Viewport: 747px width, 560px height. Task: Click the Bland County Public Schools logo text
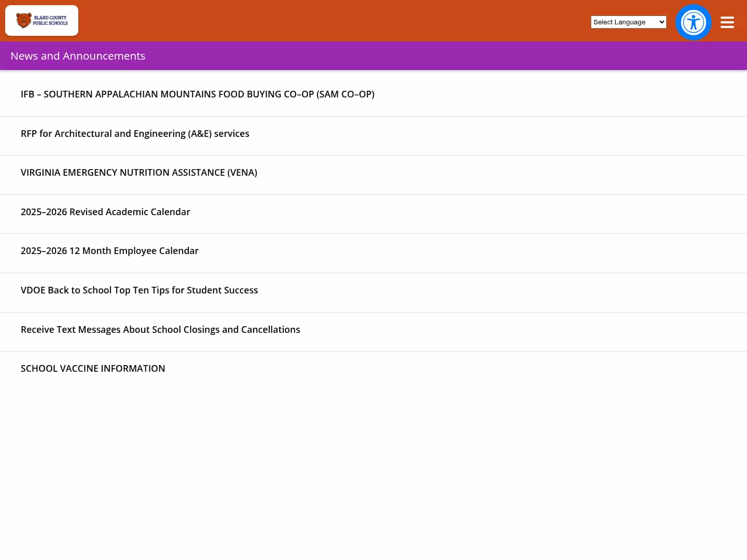[50, 20]
